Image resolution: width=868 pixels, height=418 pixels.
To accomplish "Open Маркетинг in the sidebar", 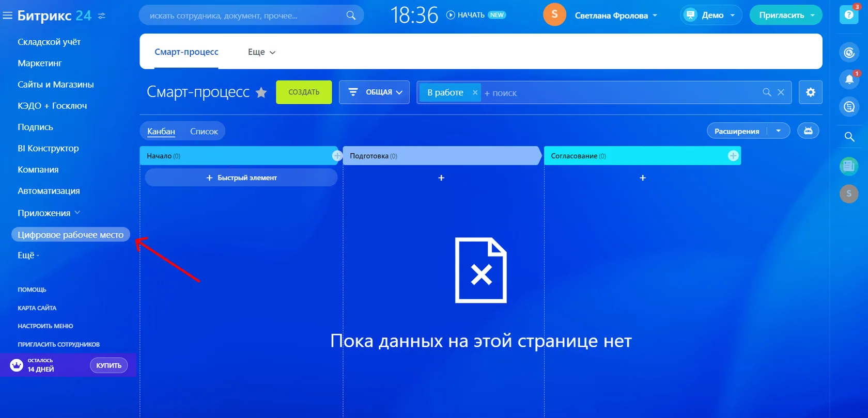I will pyautogui.click(x=40, y=63).
